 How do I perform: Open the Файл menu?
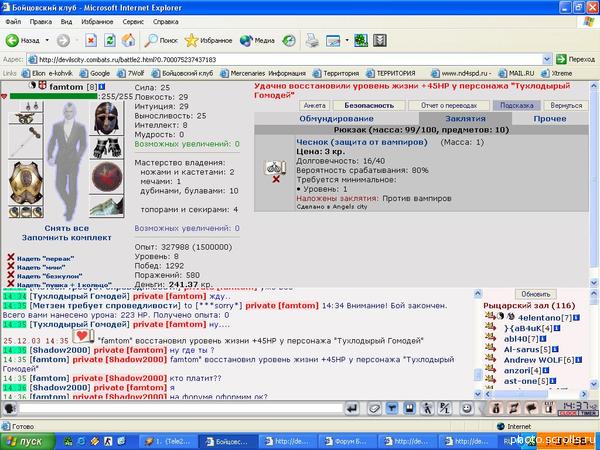click(13, 22)
